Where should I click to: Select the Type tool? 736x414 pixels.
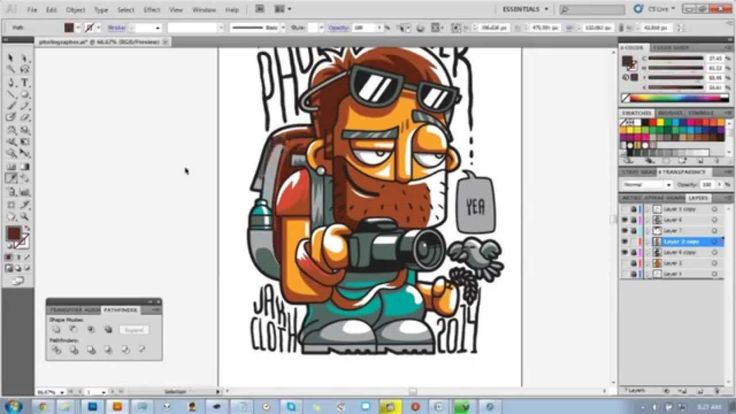click(x=25, y=83)
